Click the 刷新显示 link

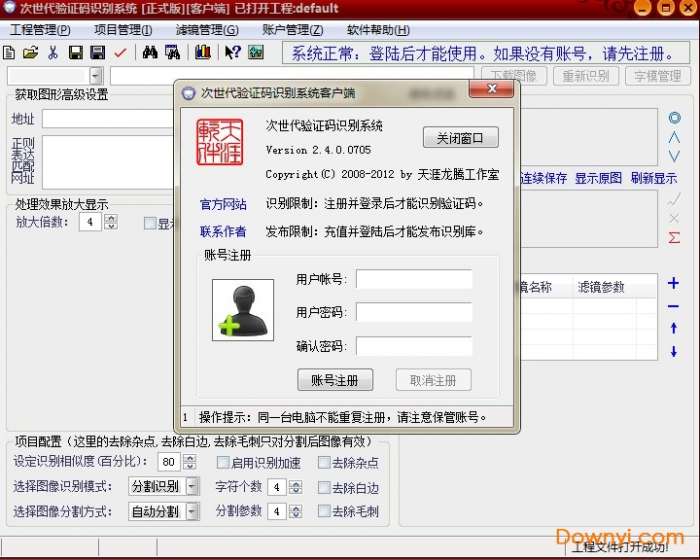[x=654, y=178]
